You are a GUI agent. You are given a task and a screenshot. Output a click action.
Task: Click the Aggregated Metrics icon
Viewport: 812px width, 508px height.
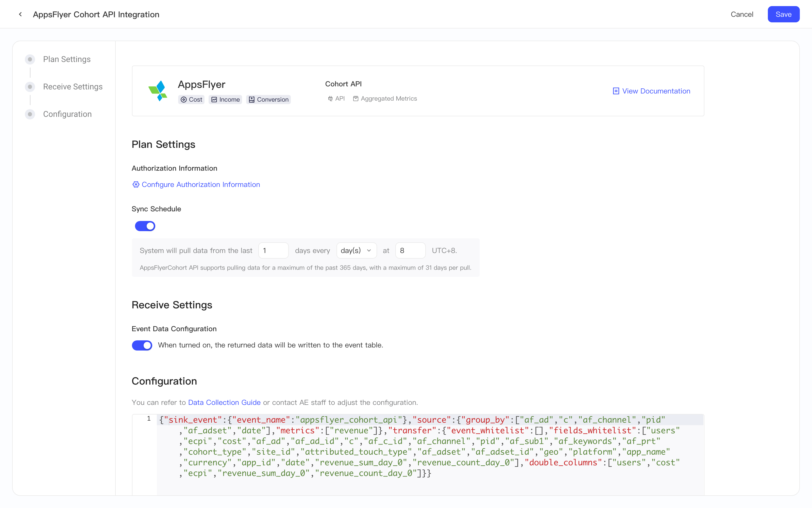coord(356,99)
